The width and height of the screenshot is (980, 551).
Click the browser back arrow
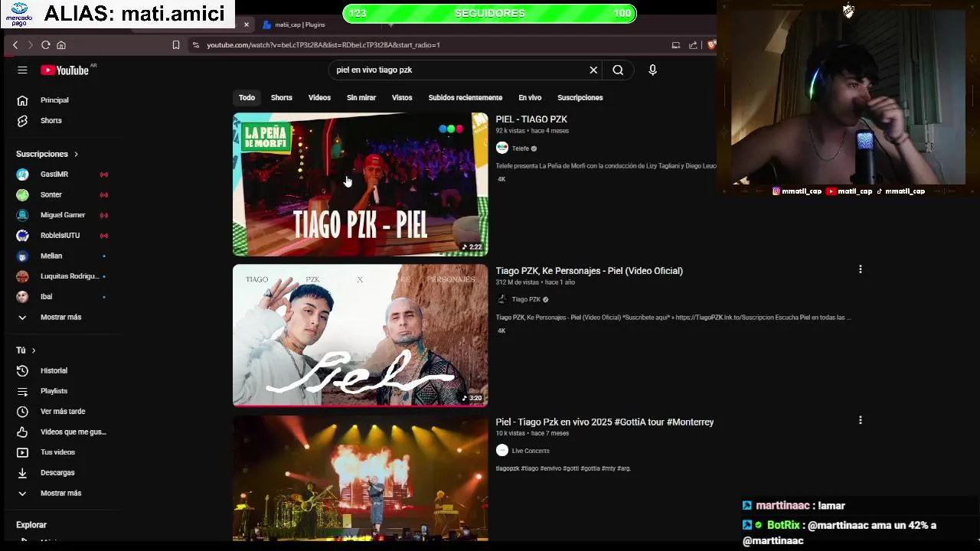coord(15,45)
